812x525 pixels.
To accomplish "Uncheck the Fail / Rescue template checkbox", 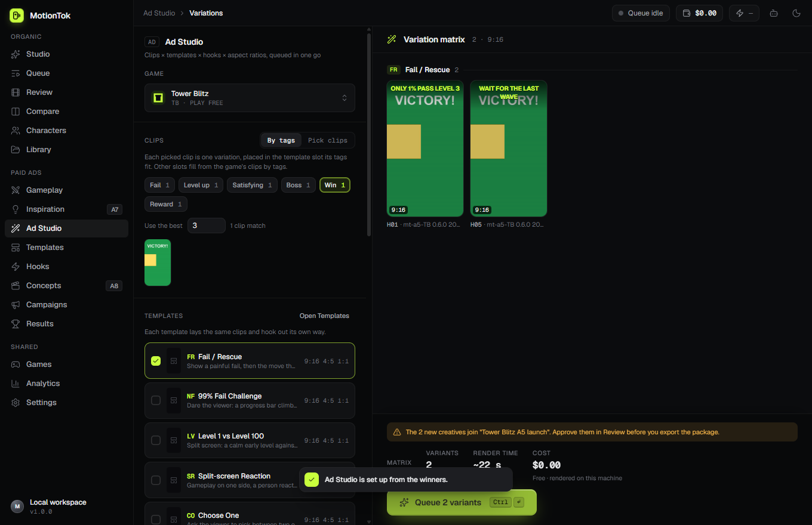I will click(x=156, y=361).
